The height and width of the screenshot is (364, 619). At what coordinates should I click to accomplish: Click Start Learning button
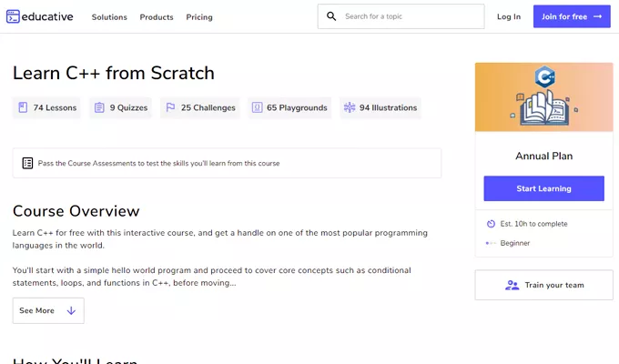[x=544, y=188]
